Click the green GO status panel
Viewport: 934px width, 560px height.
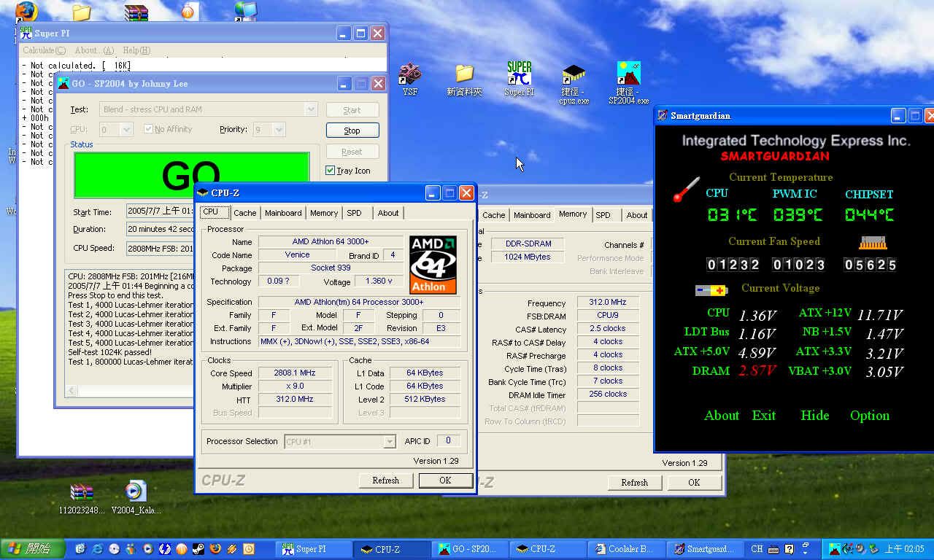191,174
